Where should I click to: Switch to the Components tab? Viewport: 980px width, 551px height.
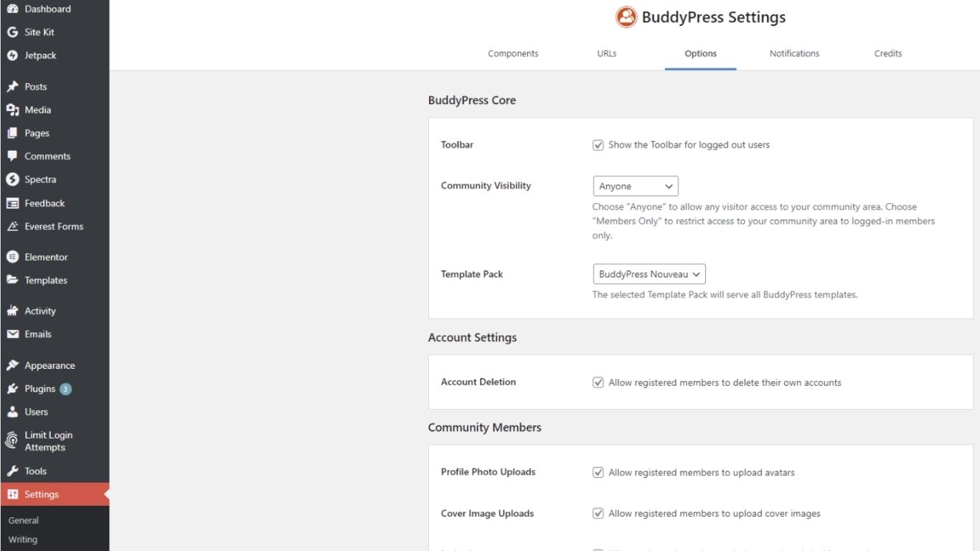point(513,54)
